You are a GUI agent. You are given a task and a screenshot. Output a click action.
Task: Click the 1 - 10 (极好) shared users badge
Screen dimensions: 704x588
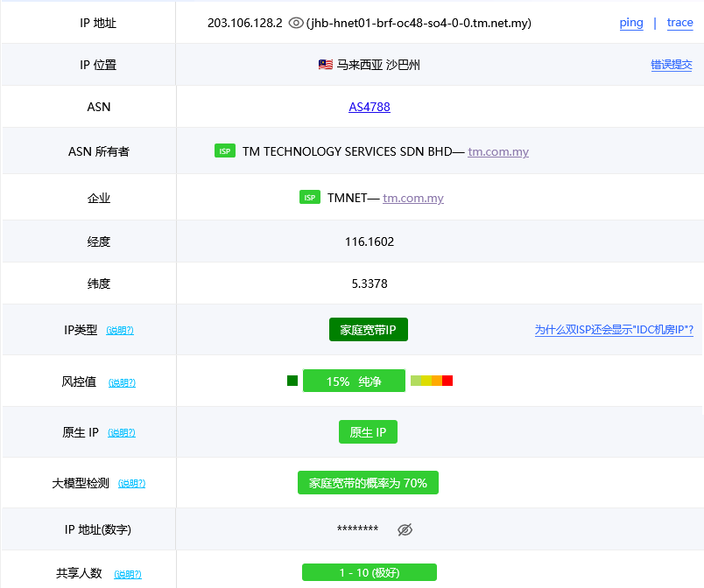click(x=369, y=572)
